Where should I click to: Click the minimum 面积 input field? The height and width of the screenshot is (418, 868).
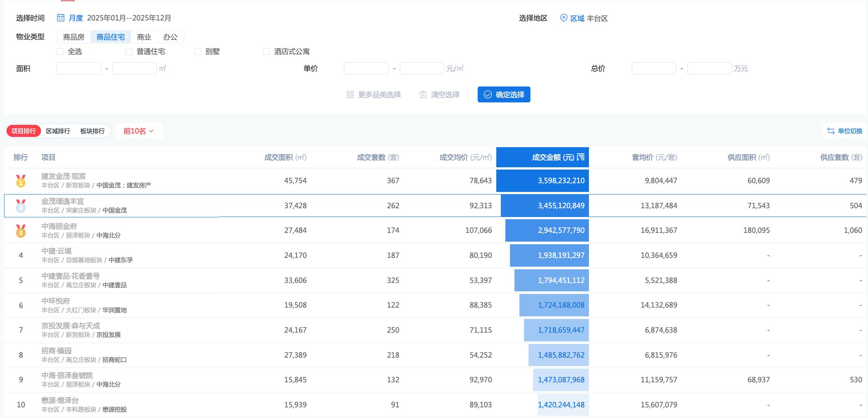click(79, 68)
